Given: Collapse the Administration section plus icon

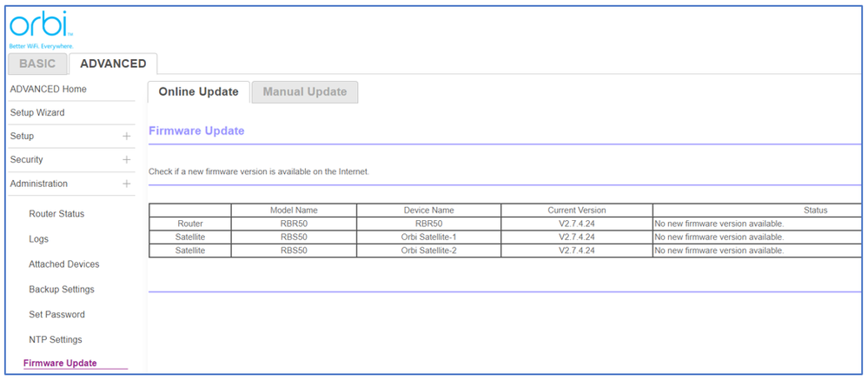Looking at the screenshot, I should tap(127, 184).
